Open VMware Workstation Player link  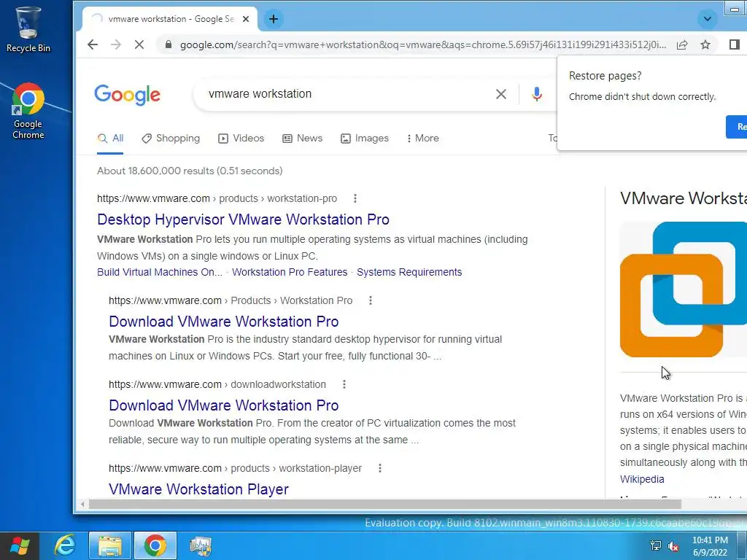198,489
